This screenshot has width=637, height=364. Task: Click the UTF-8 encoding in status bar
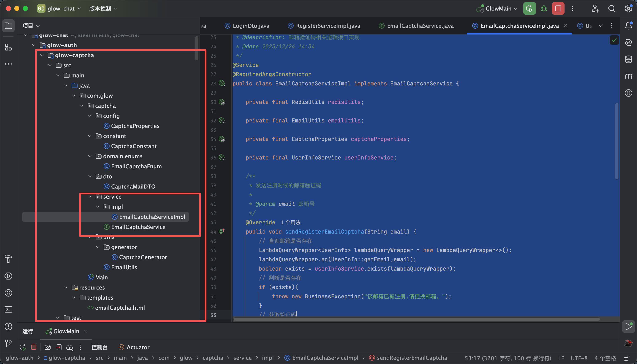pos(579,358)
